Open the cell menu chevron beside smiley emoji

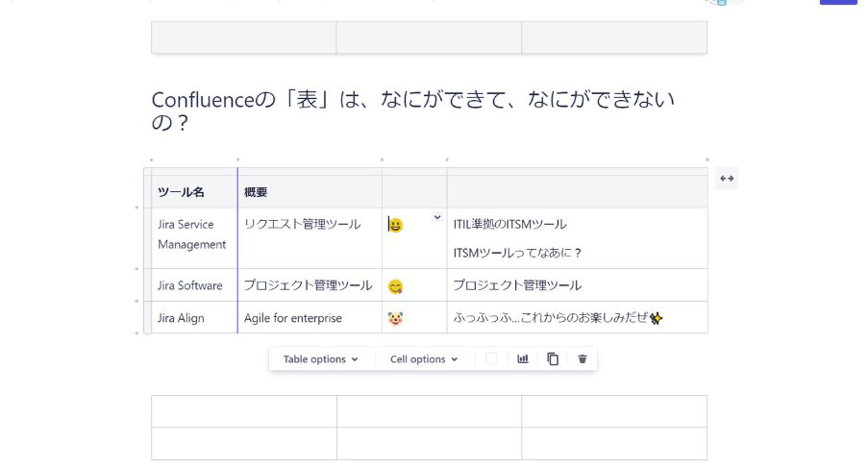(437, 217)
